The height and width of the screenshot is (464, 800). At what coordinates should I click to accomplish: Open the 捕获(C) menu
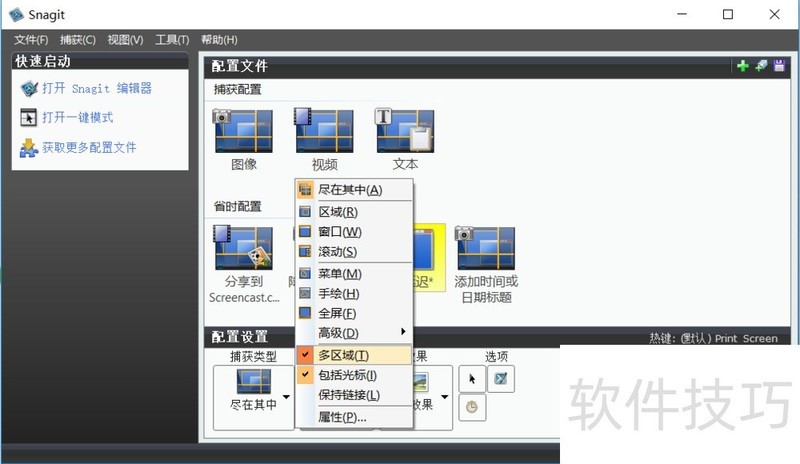78,40
